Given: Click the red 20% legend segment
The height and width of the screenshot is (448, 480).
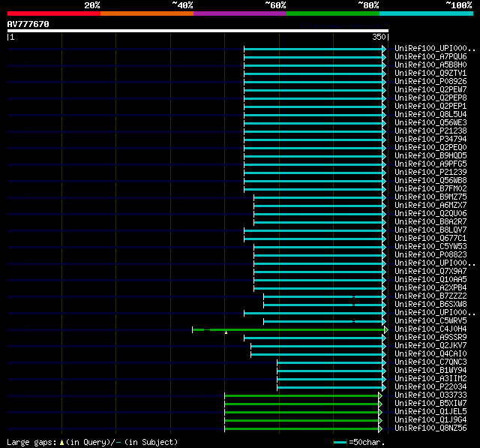Looking at the screenshot, I should [x=54, y=14].
